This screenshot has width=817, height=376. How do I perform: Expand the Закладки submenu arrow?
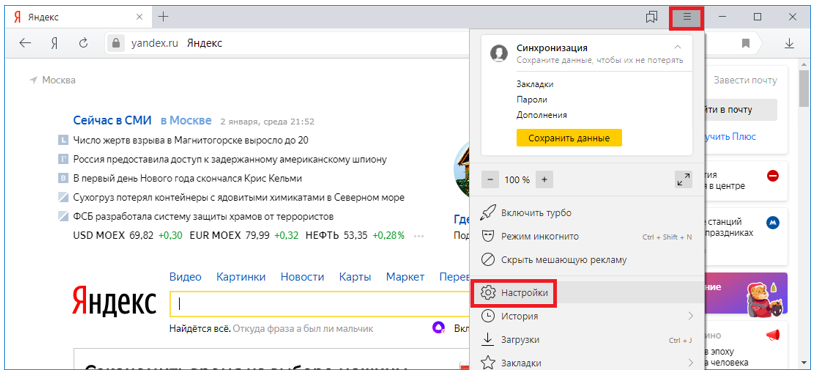[x=690, y=362]
